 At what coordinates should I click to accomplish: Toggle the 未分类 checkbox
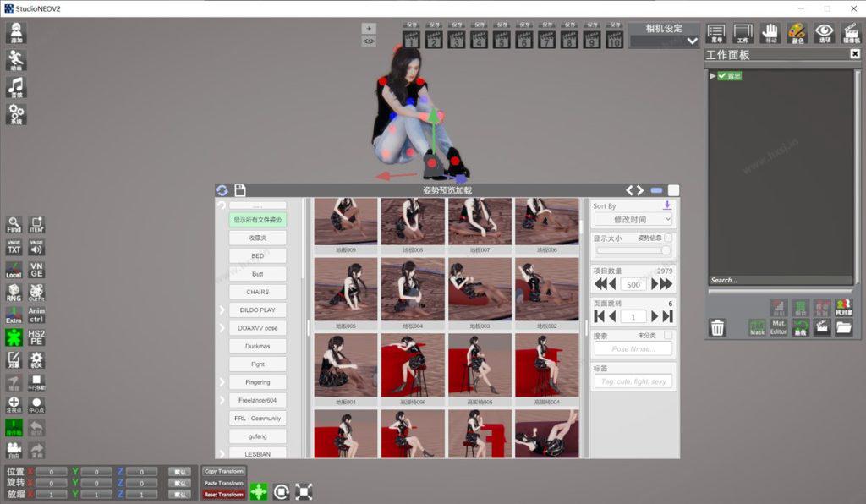pyautogui.click(x=668, y=336)
